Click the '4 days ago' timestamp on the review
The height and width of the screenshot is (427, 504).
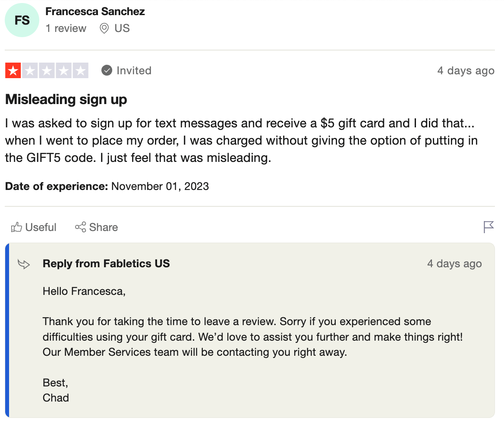coord(466,70)
